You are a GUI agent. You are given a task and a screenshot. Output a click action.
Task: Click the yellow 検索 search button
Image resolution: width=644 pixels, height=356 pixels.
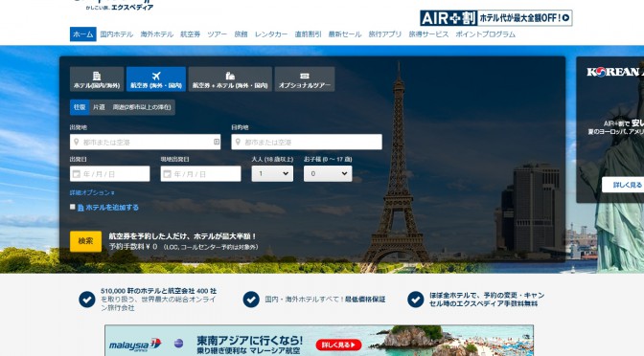point(85,241)
